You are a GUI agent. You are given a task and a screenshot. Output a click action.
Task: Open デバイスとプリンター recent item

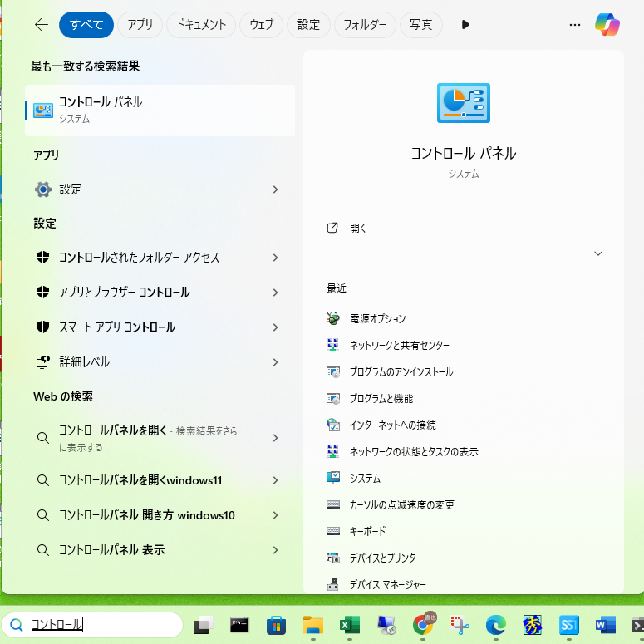point(374,558)
